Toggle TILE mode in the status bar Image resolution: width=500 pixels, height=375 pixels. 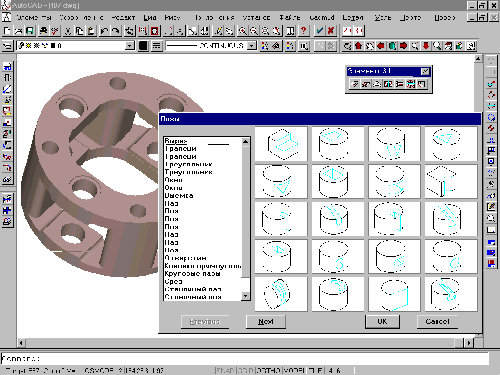(x=315, y=370)
